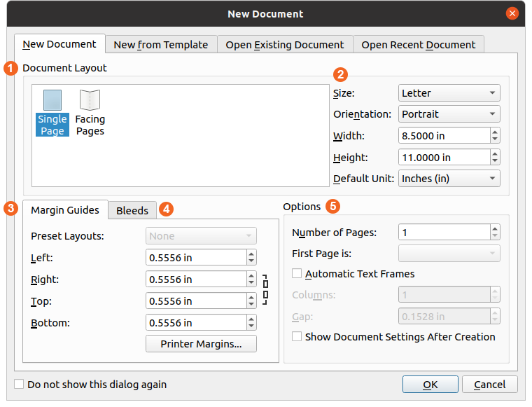The image size is (532, 407).
Task: Click the Cancel button
Action: pyautogui.click(x=489, y=385)
